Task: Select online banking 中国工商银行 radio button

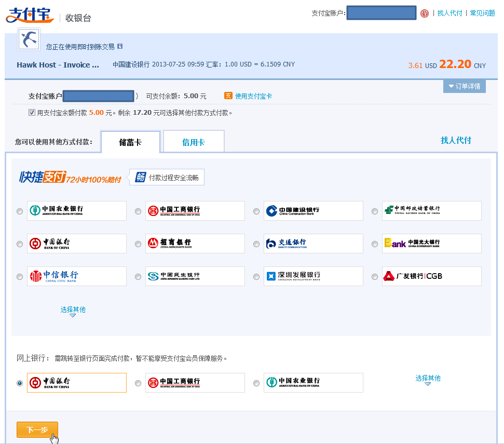Action: 138,383
